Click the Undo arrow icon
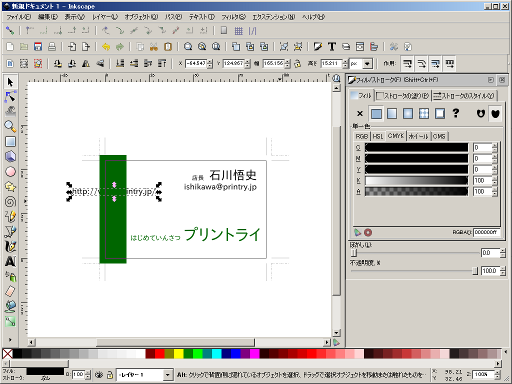The image size is (512, 384). point(106,47)
